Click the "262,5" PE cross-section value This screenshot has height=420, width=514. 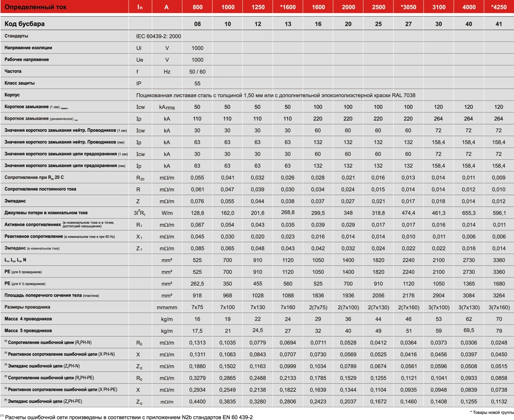pos(197,284)
